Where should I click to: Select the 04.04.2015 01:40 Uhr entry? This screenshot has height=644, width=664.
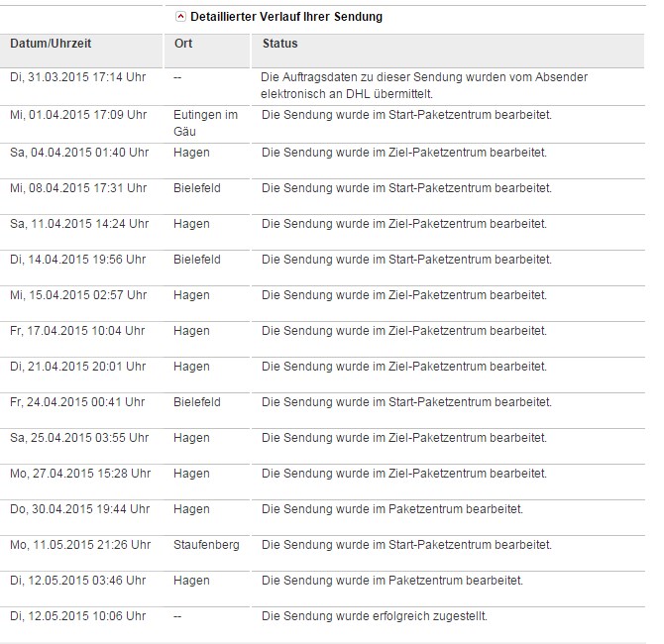click(x=79, y=153)
